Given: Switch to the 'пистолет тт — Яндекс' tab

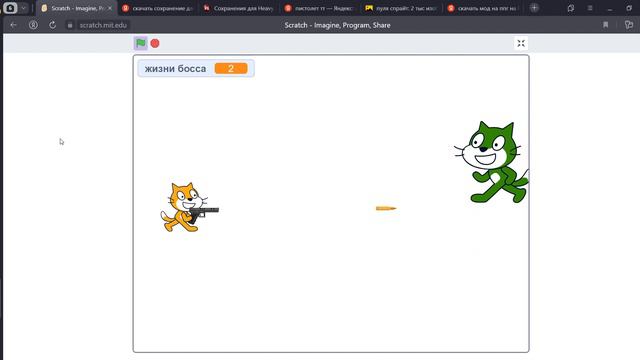Looking at the screenshot, I should click(x=320, y=8).
